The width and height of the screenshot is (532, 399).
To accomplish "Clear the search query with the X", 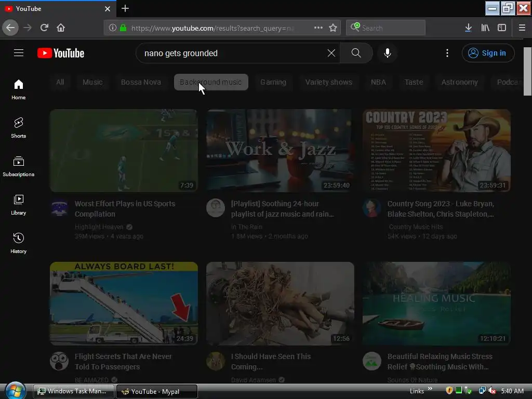I will tap(331, 53).
